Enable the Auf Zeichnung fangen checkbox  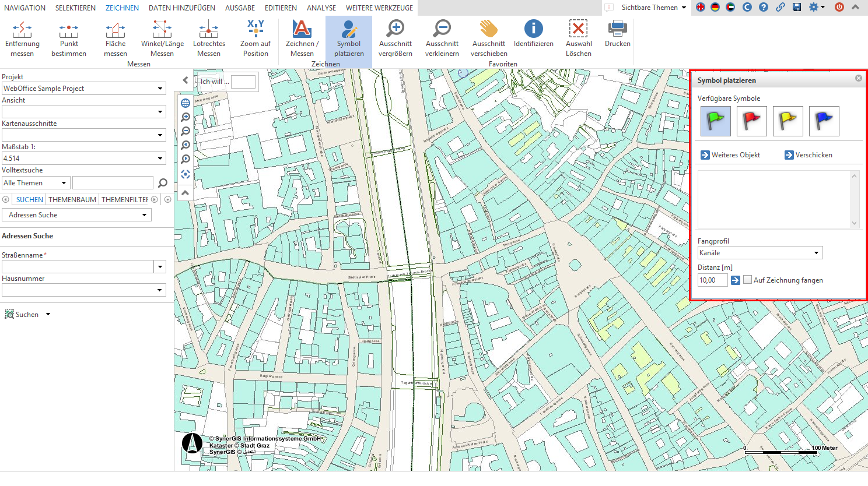tap(747, 280)
